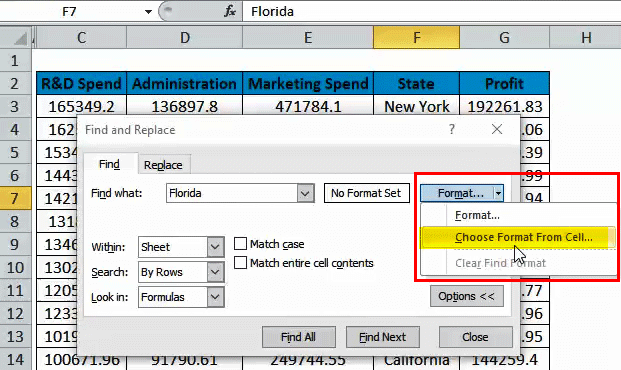Image resolution: width=621 pixels, height=370 pixels.
Task: Click the Close button in dialog
Action: click(475, 337)
